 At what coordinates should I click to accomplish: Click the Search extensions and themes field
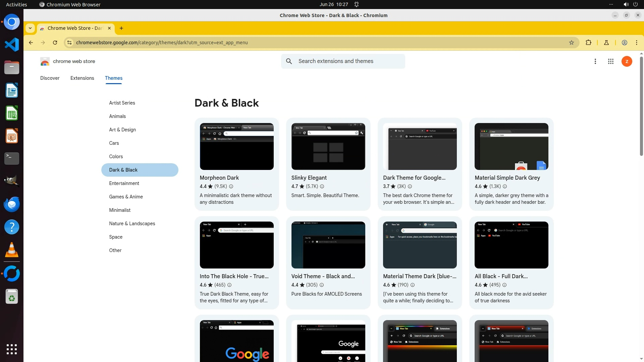[349, 61]
